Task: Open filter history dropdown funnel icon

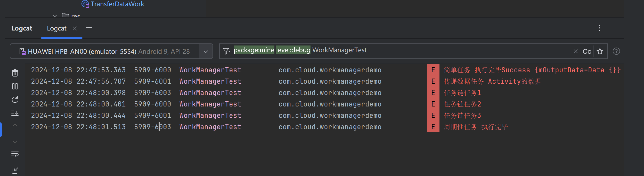Action: pyautogui.click(x=226, y=51)
